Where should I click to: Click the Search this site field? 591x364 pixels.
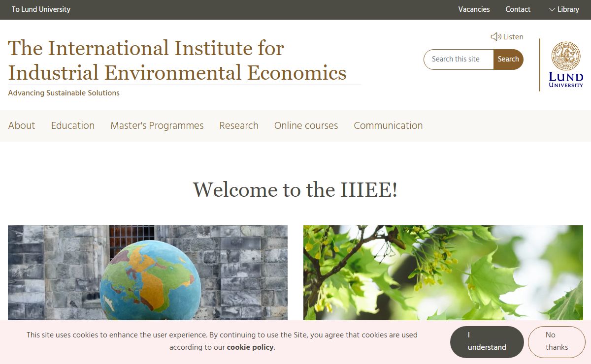coord(459,59)
